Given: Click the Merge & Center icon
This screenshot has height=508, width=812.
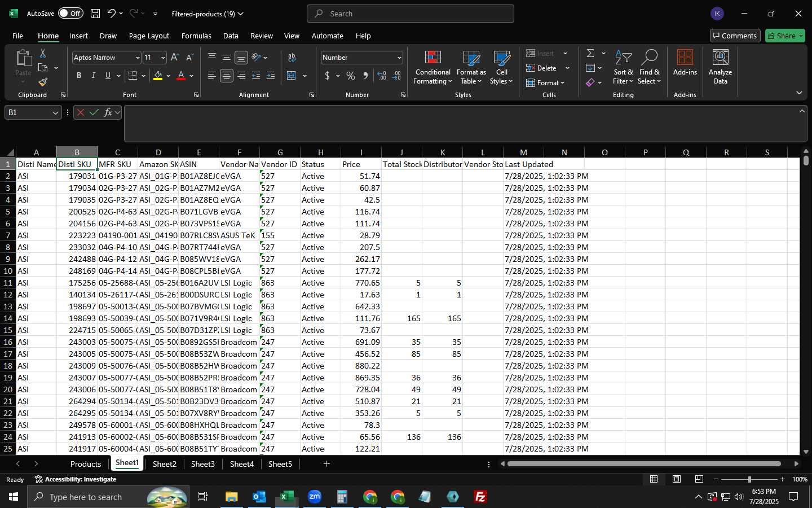Looking at the screenshot, I should 292,76.
